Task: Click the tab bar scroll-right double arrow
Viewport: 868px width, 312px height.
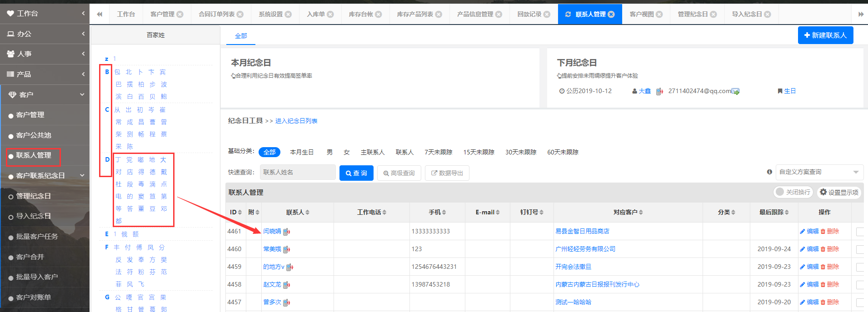Action: (x=861, y=14)
